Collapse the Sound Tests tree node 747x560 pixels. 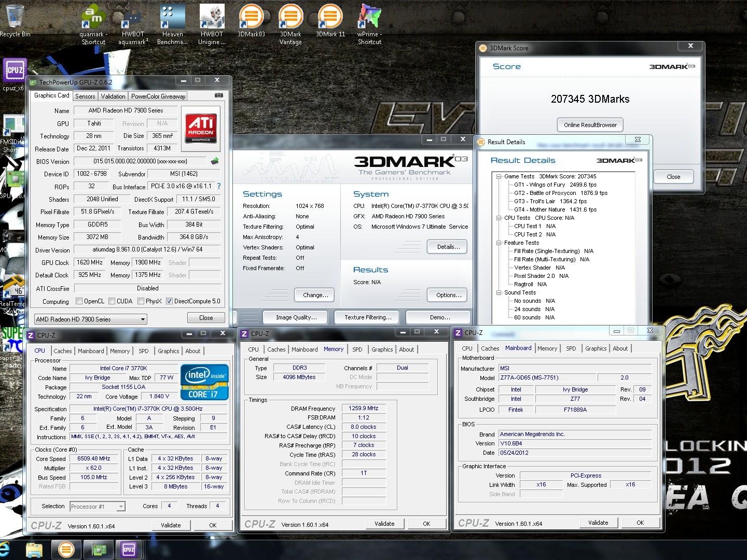click(x=499, y=292)
